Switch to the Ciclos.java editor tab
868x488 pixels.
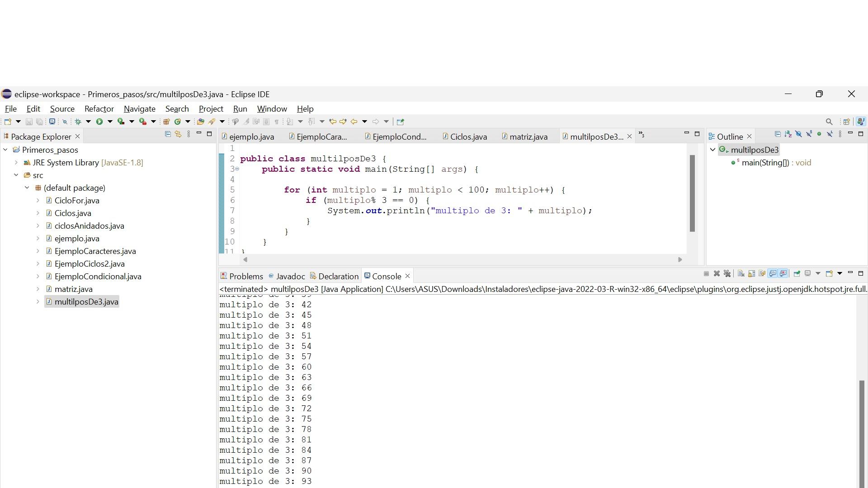(x=465, y=136)
